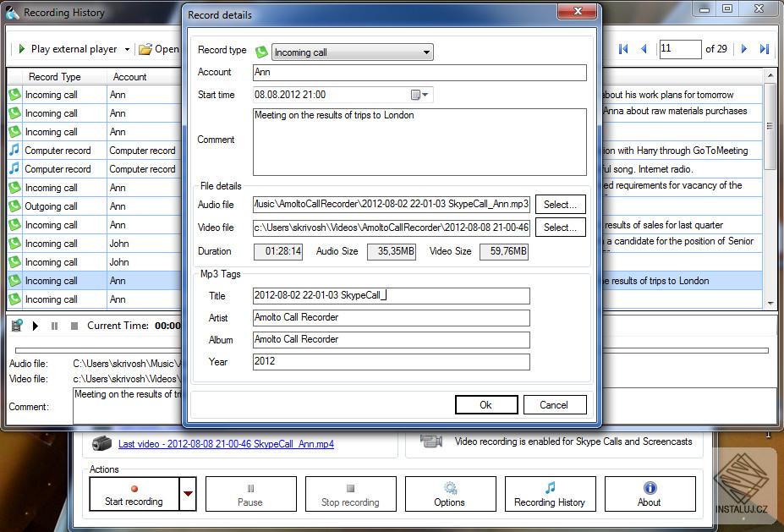The image size is (784, 532).
Task: Click Select next to the Audio file
Action: click(560, 205)
